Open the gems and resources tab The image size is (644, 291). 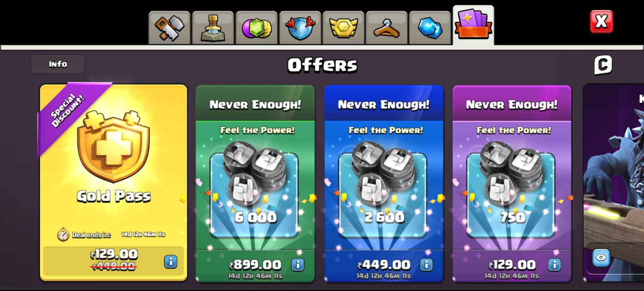256,28
